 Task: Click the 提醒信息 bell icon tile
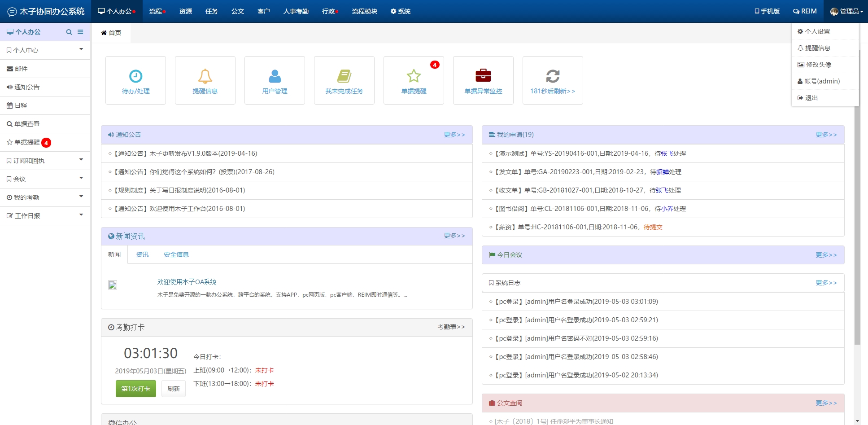click(205, 80)
